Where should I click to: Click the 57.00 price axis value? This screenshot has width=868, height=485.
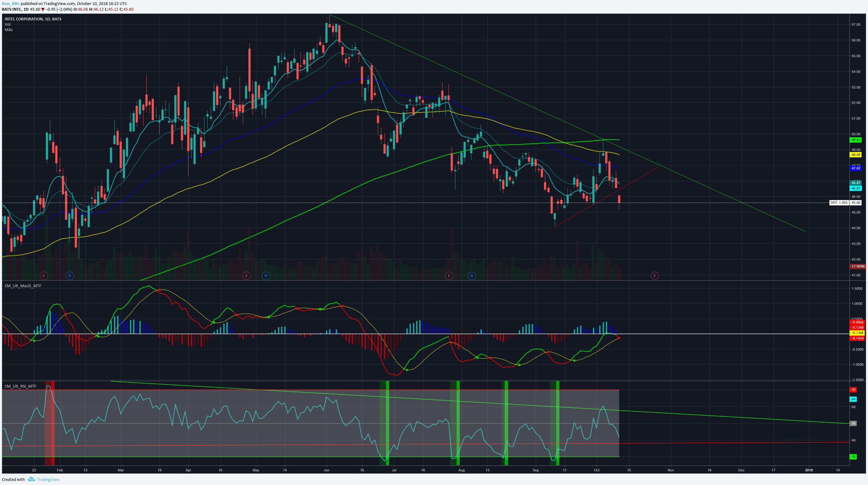coord(856,24)
